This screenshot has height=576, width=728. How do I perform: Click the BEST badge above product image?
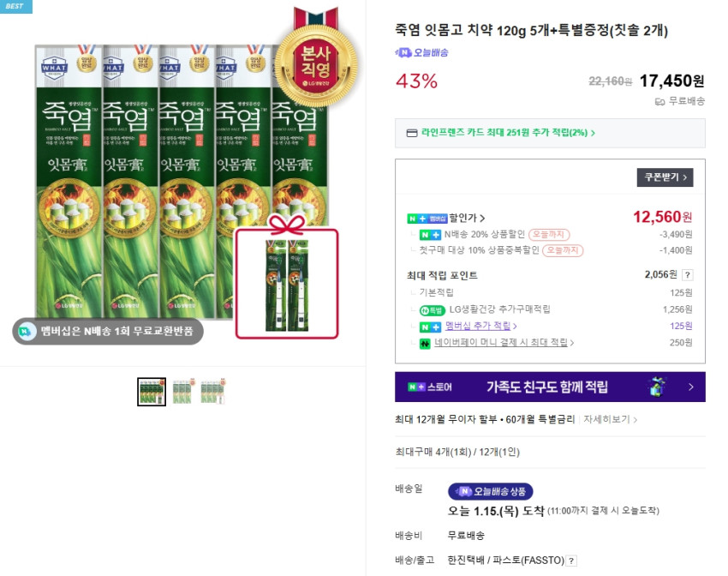(15, 7)
